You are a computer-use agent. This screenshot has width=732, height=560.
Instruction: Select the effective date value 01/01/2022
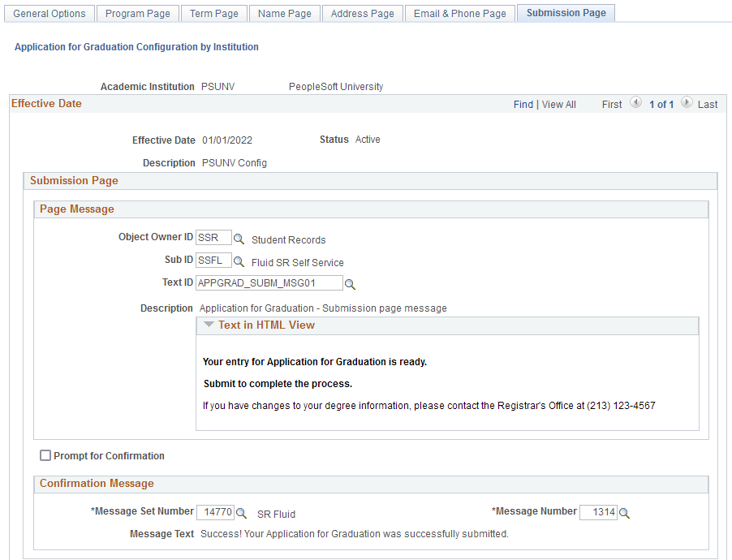tap(227, 140)
